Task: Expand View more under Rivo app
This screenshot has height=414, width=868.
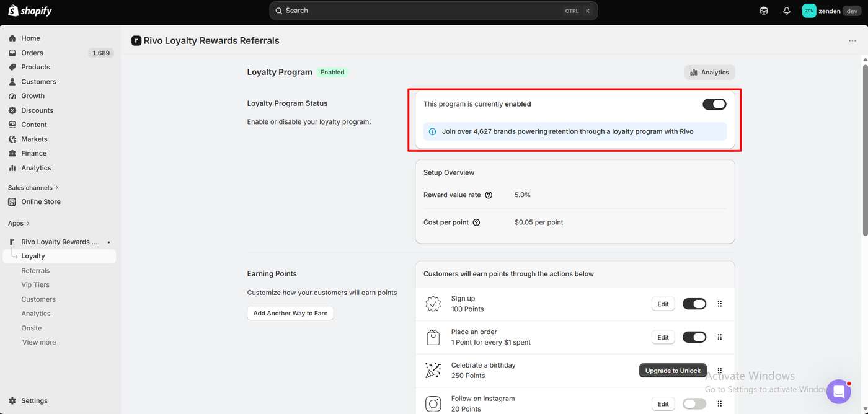Action: coord(39,343)
